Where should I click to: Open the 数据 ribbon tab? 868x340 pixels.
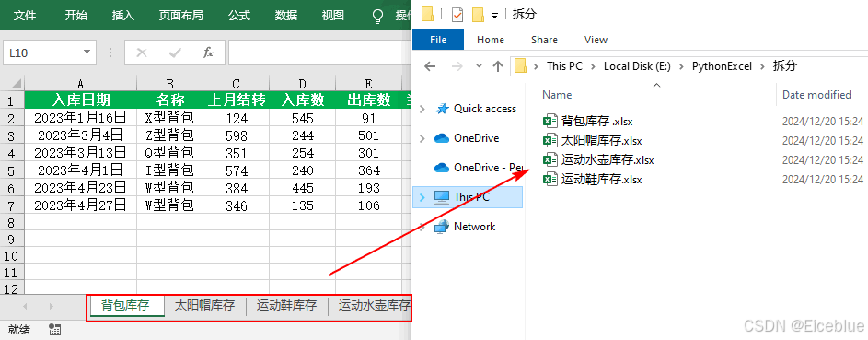pos(285,16)
